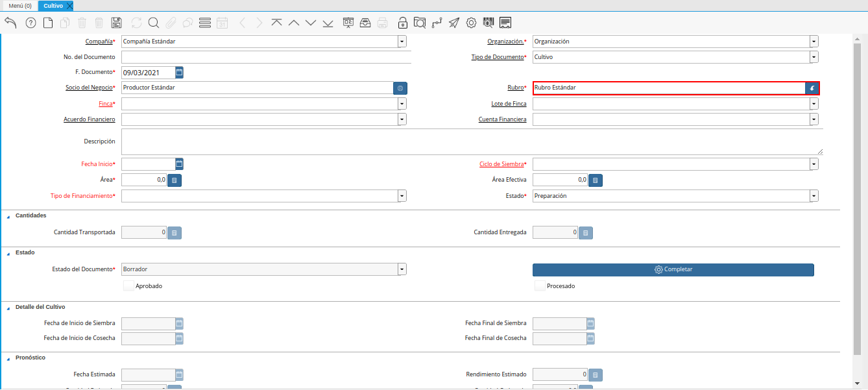Image resolution: width=868 pixels, height=390 pixels.
Task: Open the Process gear icon in toolbar
Action: pos(472,23)
